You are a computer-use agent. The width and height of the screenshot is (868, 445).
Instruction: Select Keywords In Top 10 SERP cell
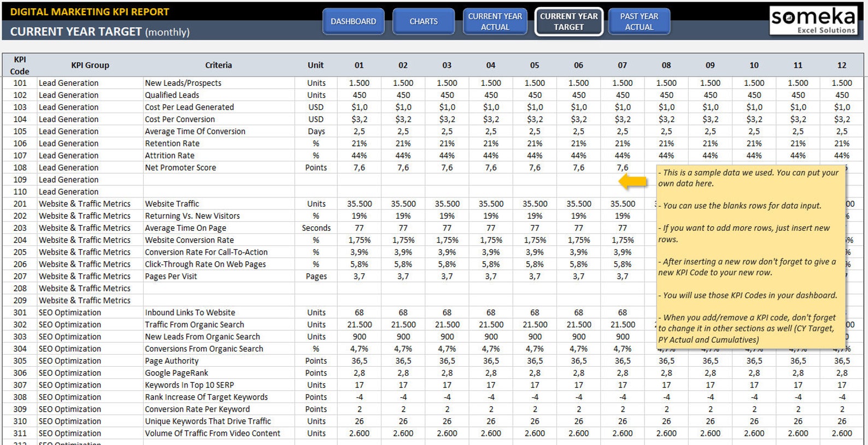point(219,385)
